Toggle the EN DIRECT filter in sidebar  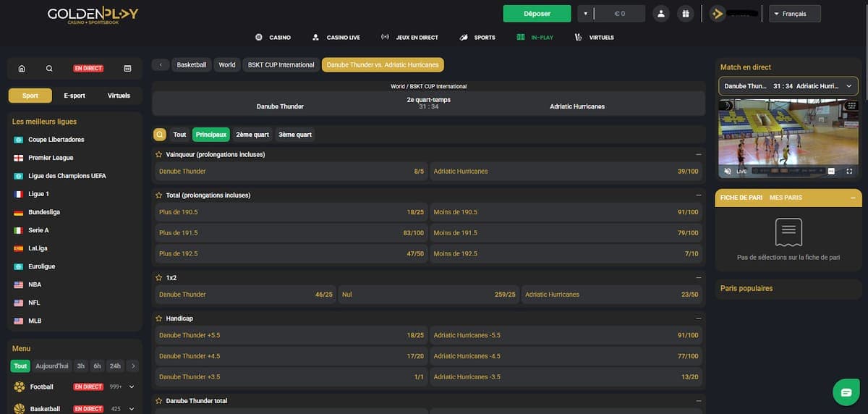click(x=88, y=69)
